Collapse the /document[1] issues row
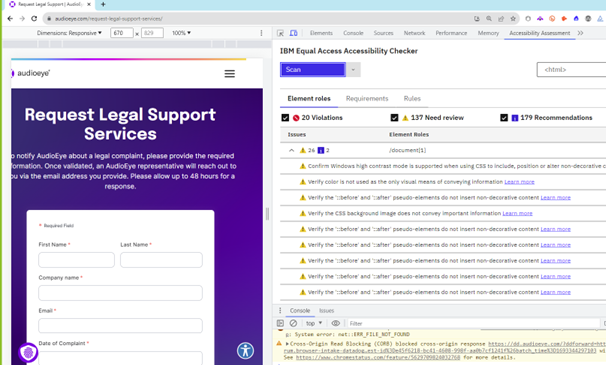607x366 pixels. [x=291, y=150]
